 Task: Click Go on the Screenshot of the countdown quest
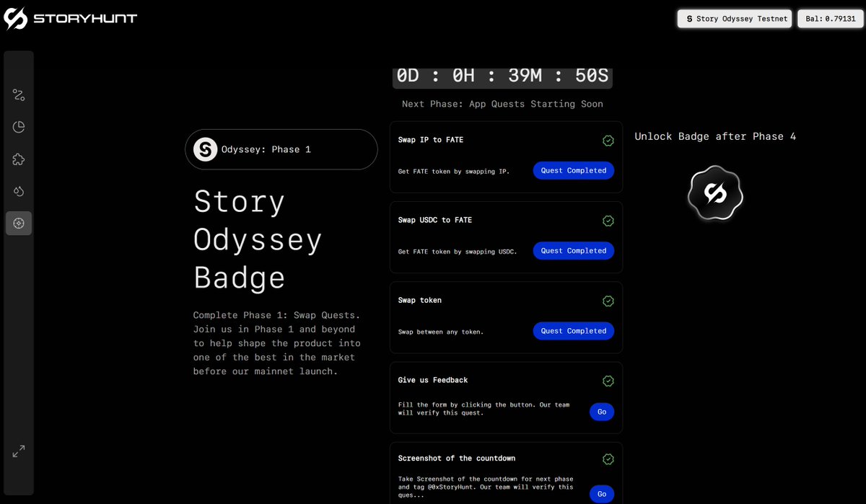602,494
